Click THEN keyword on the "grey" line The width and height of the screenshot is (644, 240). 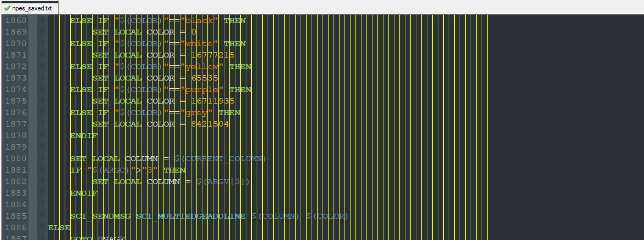point(230,112)
